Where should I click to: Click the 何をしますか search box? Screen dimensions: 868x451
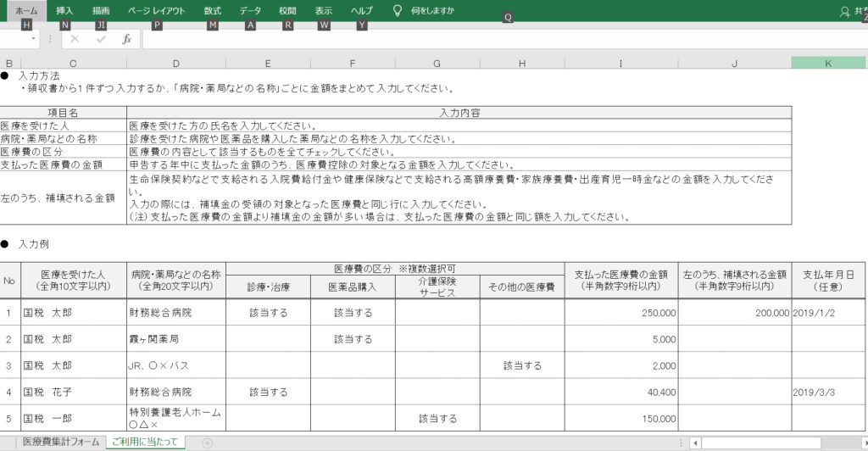click(432, 11)
